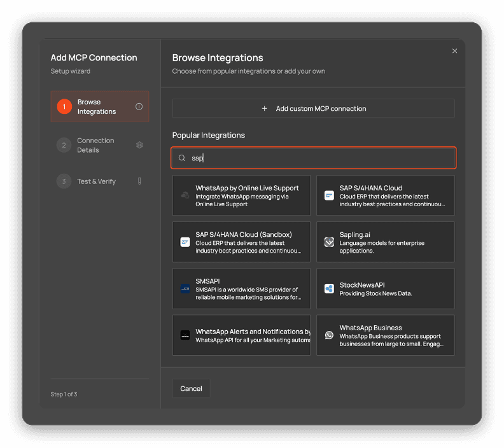Pick the StockNewsAPI integration card

(x=386, y=289)
